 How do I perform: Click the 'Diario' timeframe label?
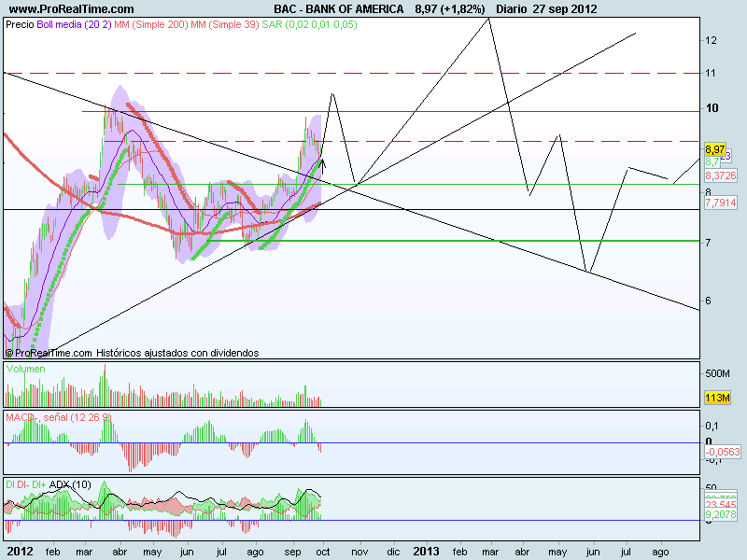click(x=511, y=9)
